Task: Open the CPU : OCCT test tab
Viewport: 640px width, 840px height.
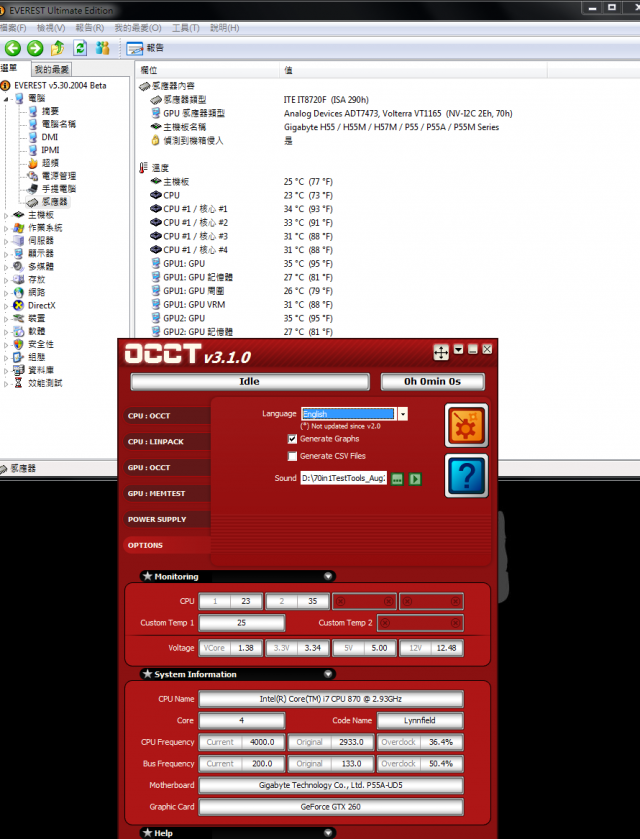Action: click(x=168, y=416)
